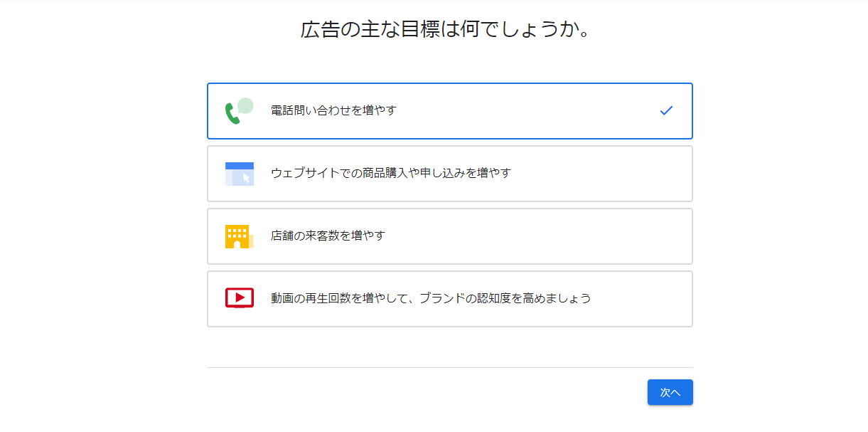
Task: Pick the 店舗の来客数を増やす goal
Action: 328,236
